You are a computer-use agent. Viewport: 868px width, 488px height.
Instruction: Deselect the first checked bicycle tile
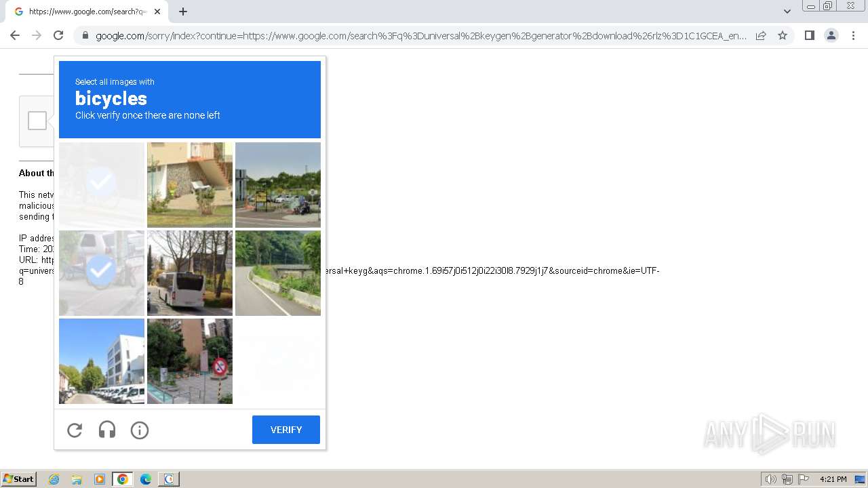102,184
